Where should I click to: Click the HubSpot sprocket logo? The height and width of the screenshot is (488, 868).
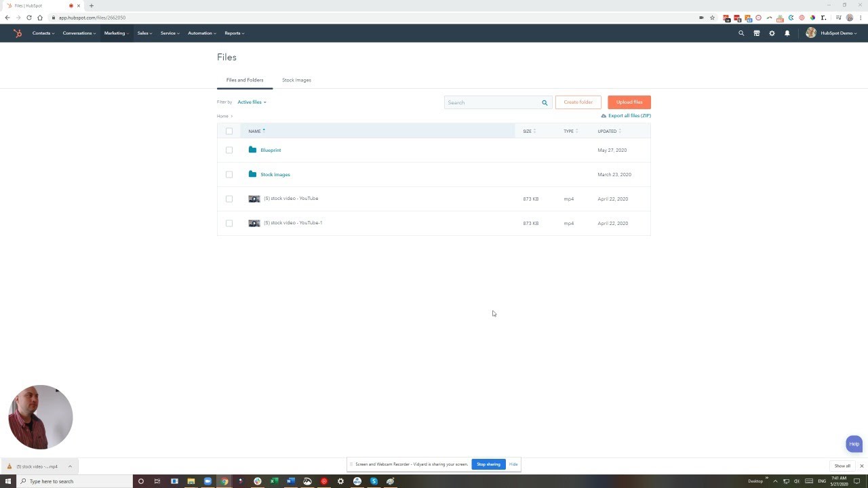18,33
